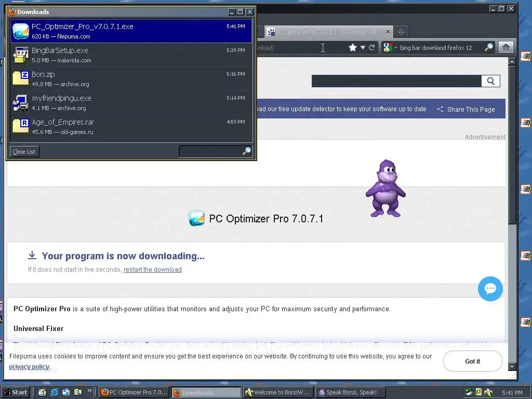Click the vertical scrollbar thumb
This screenshot has width=532, height=399.
pos(512,144)
